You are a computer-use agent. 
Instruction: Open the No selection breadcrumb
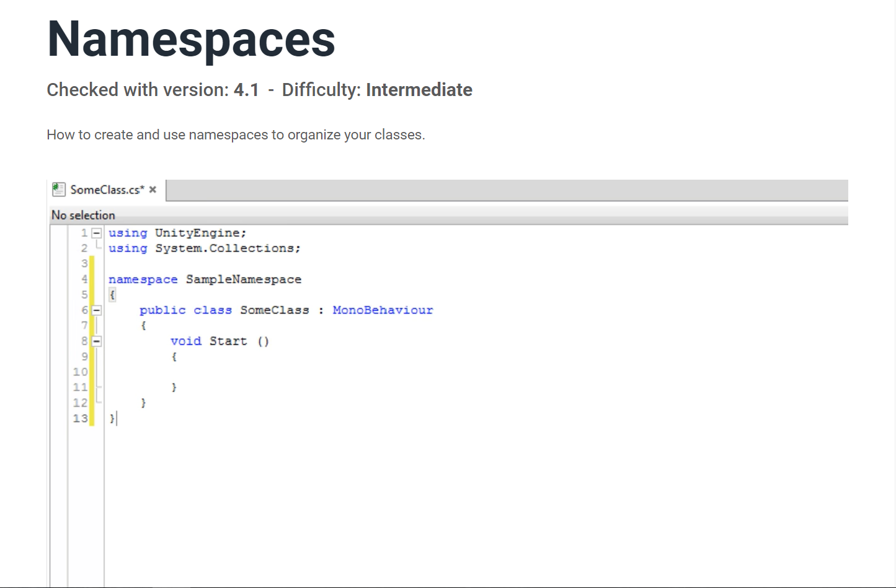click(x=83, y=215)
